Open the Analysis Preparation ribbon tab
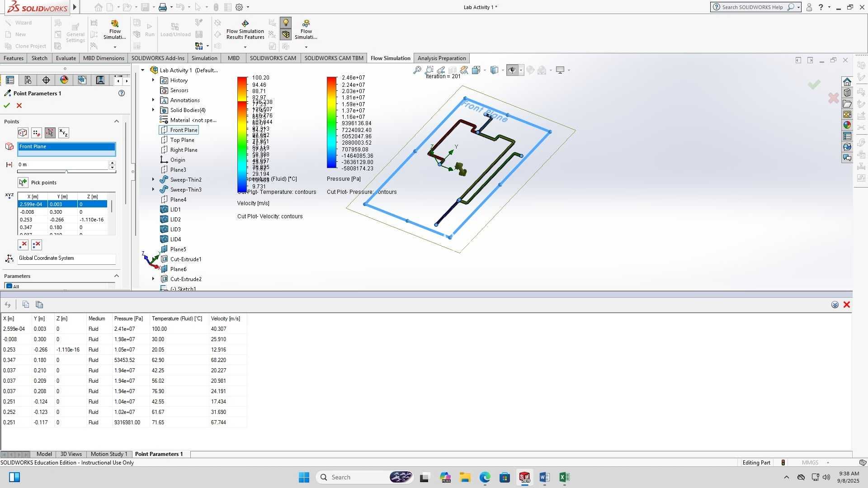The width and height of the screenshot is (868, 488). pos(442,58)
